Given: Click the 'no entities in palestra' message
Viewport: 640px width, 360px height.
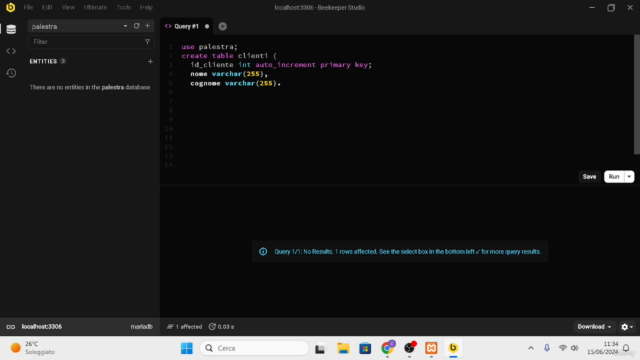Looking at the screenshot, I should point(90,87).
